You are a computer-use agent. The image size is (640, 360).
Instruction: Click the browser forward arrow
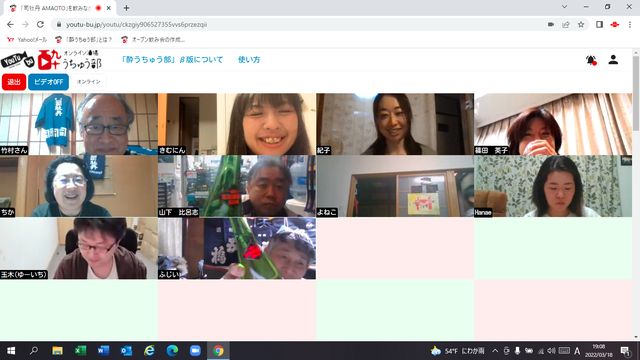click(25, 24)
